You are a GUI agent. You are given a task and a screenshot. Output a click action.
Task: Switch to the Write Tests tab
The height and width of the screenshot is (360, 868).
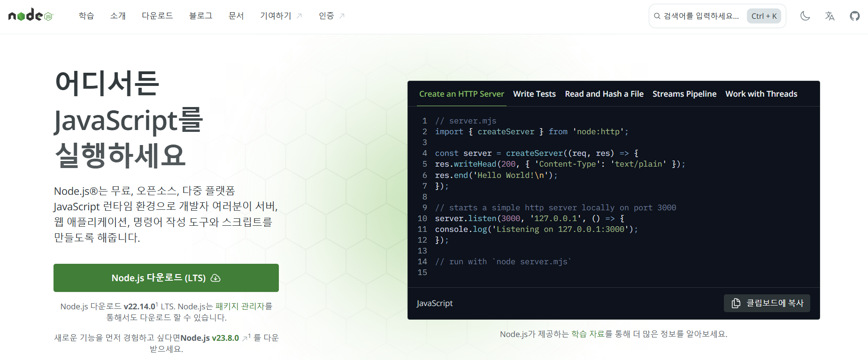(x=534, y=94)
